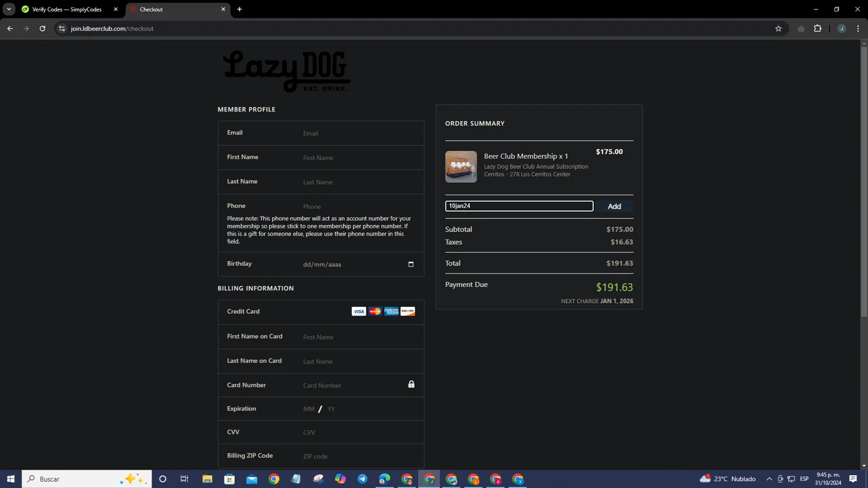
Task: Show hidden system tray icons
Action: [x=769, y=479]
